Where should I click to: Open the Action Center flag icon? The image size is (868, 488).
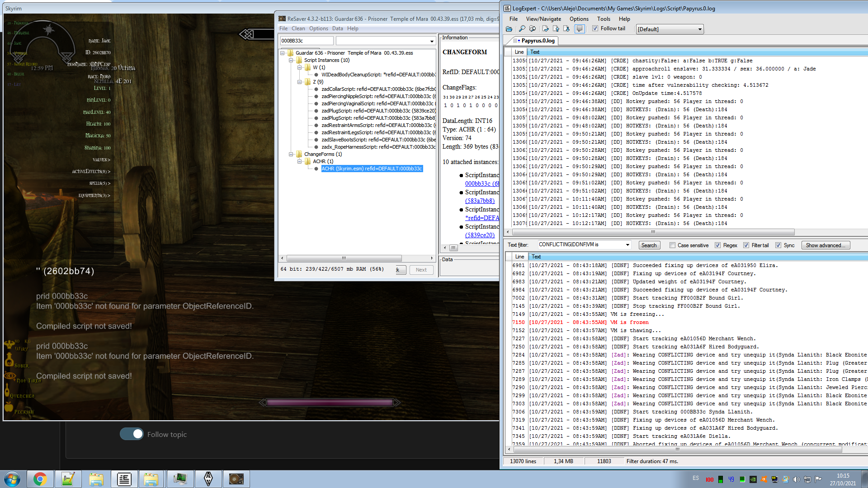818,479
